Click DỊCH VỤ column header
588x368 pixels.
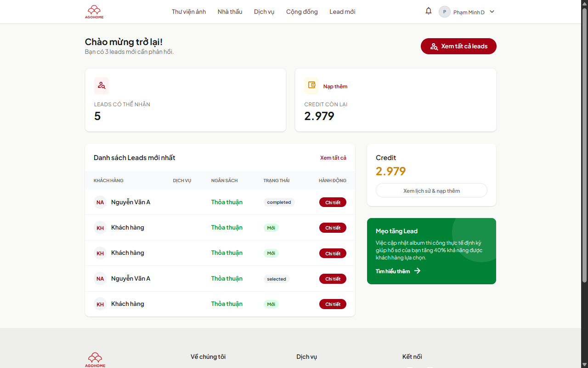pyautogui.click(x=182, y=181)
